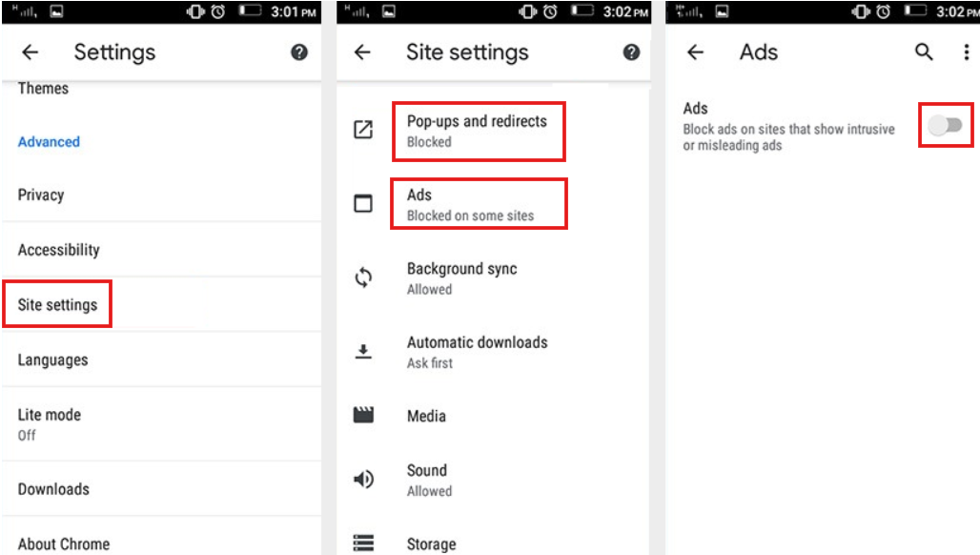Tap the Automatic downloads arrow icon
This screenshot has width=980, height=555.
click(x=363, y=352)
